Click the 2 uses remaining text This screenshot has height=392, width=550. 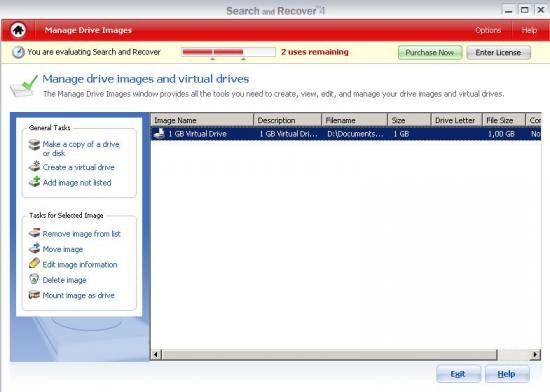[315, 52]
